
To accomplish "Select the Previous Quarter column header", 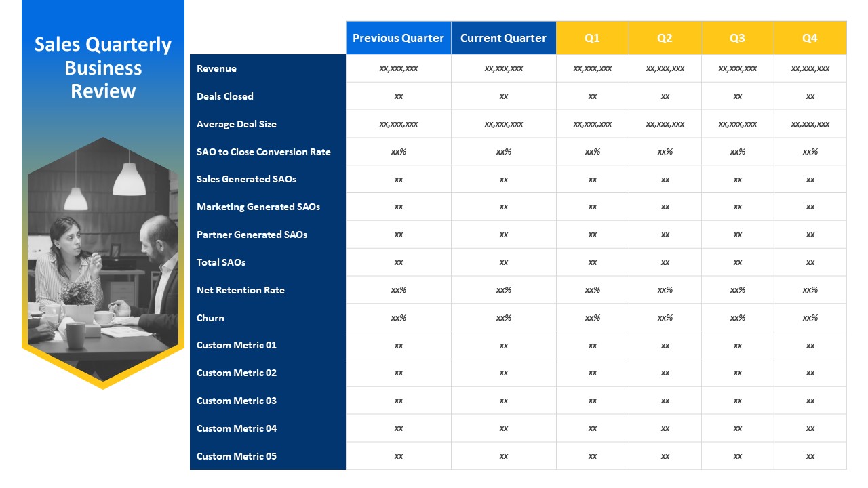I will (398, 38).
